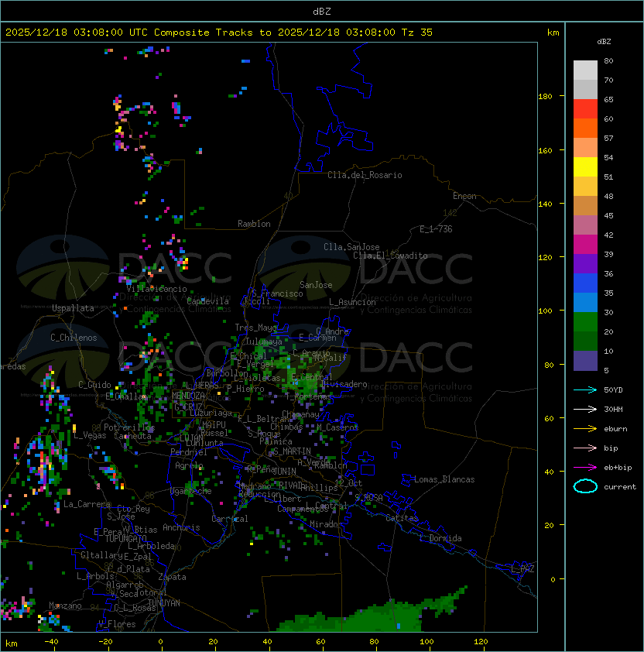
Task: Click the La_Carrera map label
Action: pyautogui.click(x=87, y=504)
